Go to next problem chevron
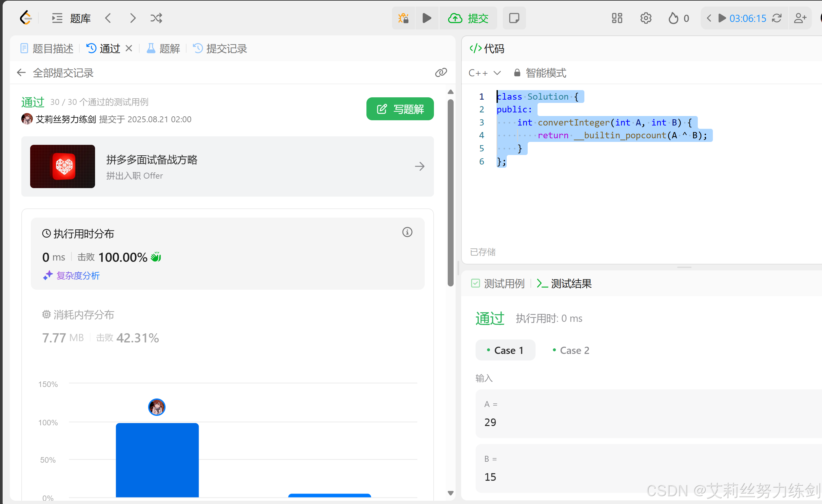Screen dimensions: 822x504 tap(133, 18)
